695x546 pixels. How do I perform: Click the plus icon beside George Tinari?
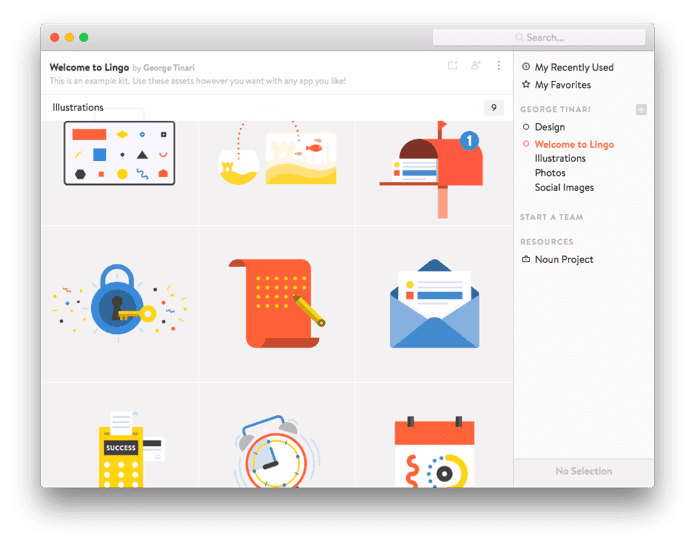[x=641, y=109]
